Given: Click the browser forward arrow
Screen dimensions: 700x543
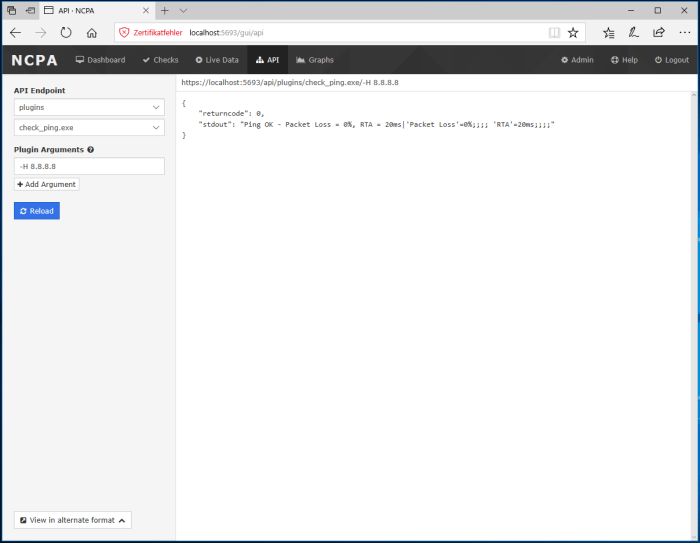Looking at the screenshot, I should (41, 33).
